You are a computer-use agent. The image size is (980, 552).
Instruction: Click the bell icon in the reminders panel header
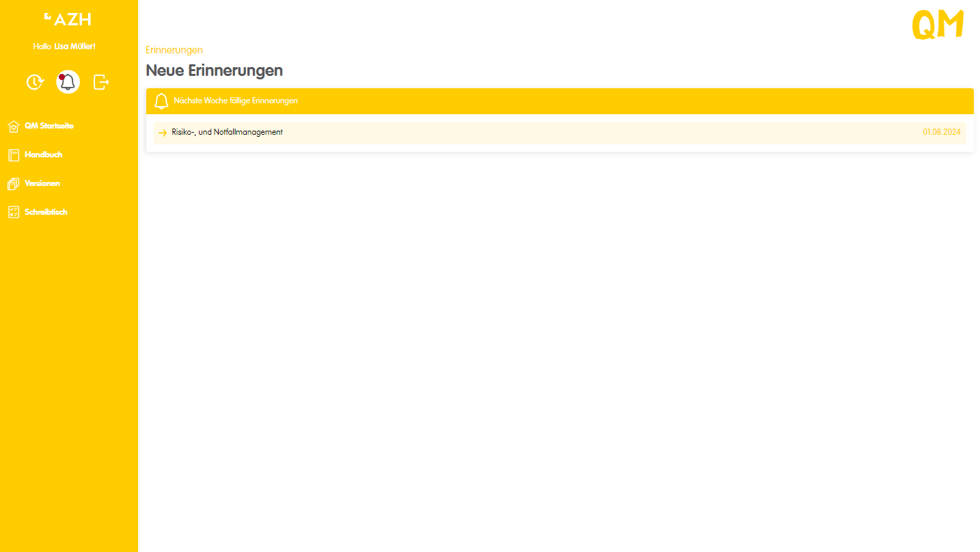(x=161, y=101)
